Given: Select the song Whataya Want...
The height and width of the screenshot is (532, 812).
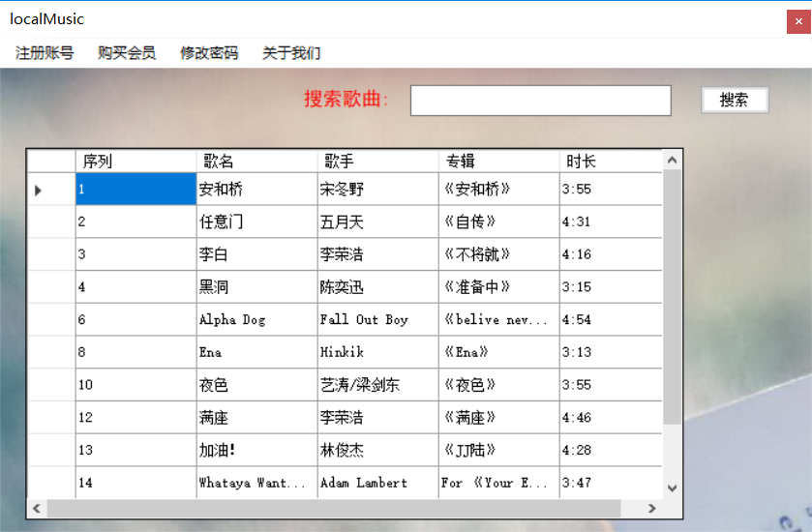Looking at the screenshot, I should [257, 483].
